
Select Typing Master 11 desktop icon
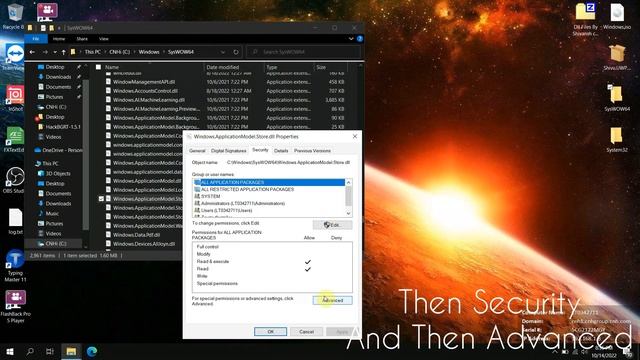[15, 265]
